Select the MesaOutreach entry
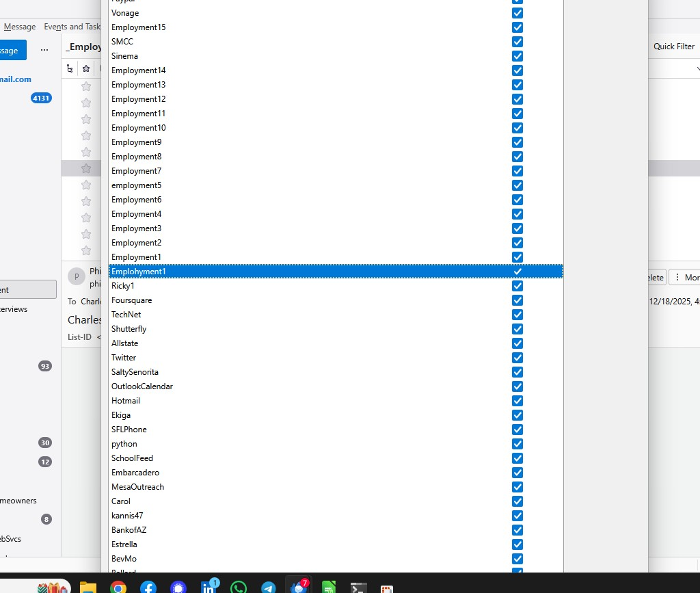This screenshot has width=700, height=593. click(x=336, y=487)
